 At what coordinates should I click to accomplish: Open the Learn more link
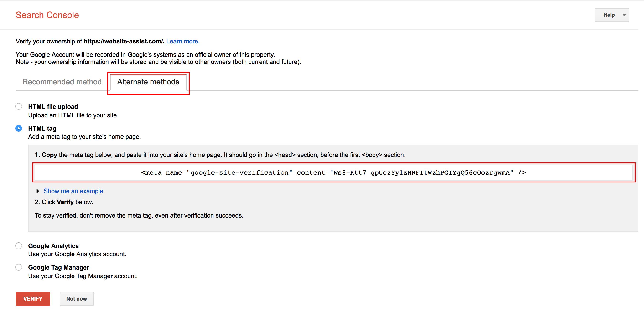[183, 41]
